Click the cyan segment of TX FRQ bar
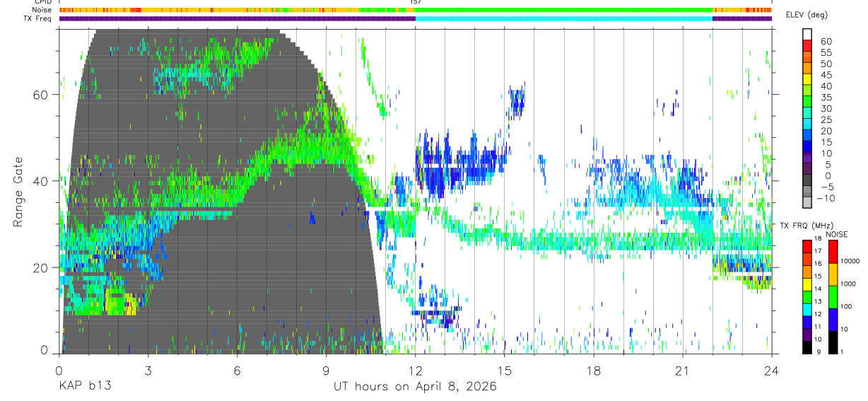Viewport: 868px width, 401px height. coord(807,308)
